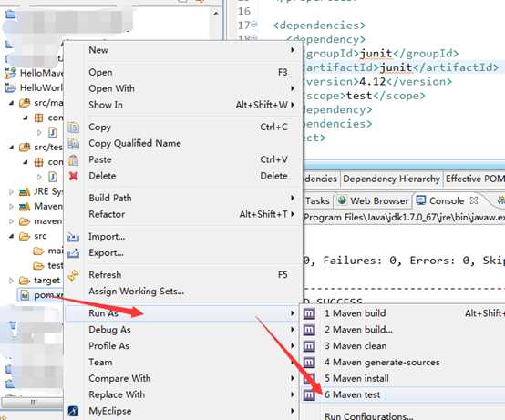Choose Export... entry

click(183, 253)
